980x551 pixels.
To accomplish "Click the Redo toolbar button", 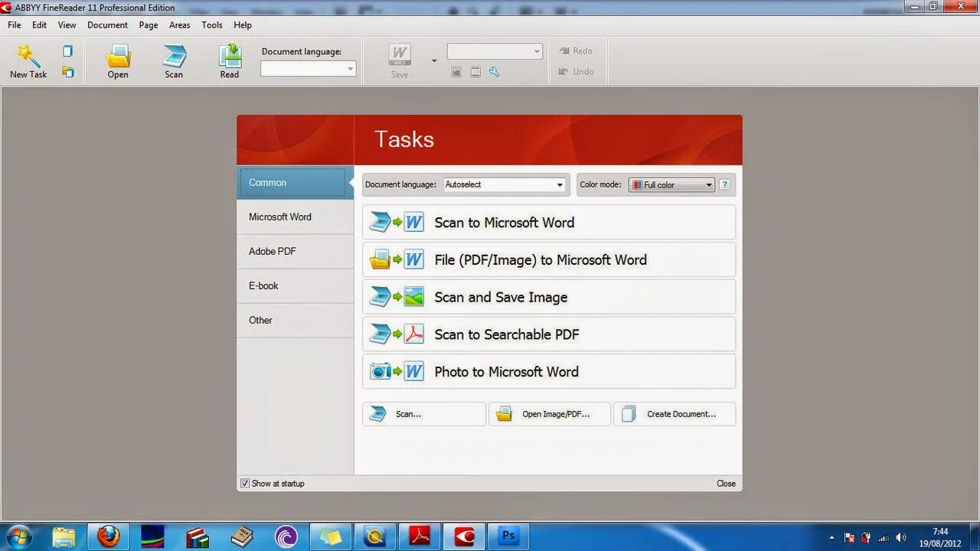I will point(576,51).
